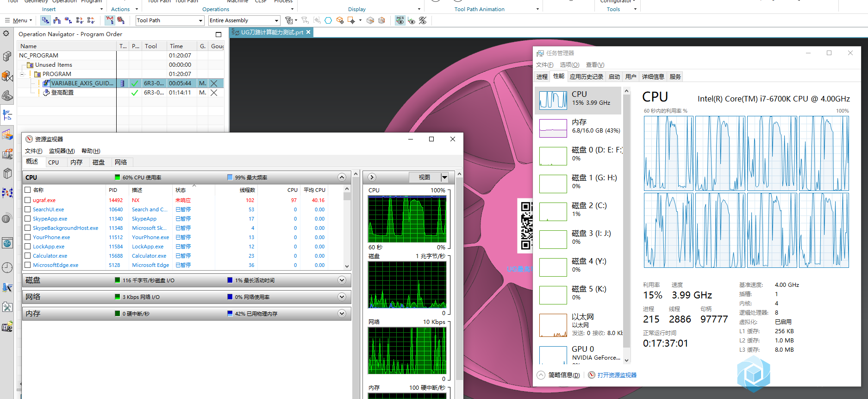Open 启动 tab in Task Manager
This screenshot has height=399, width=868.
click(x=614, y=77)
